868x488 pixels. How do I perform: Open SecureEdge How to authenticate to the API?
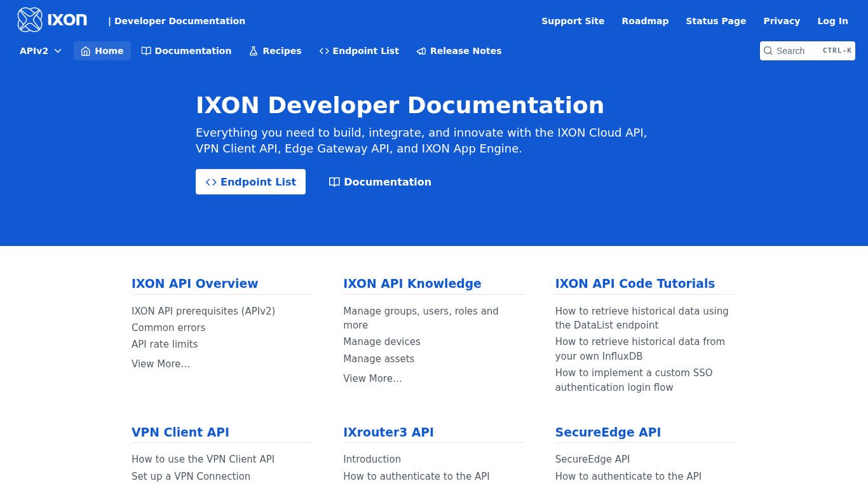628,477
